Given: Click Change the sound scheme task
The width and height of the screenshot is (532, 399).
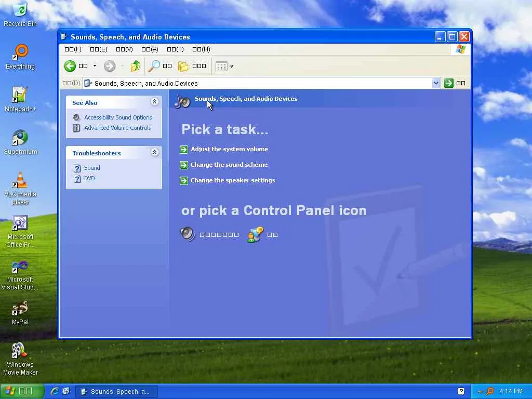Looking at the screenshot, I should point(229,165).
